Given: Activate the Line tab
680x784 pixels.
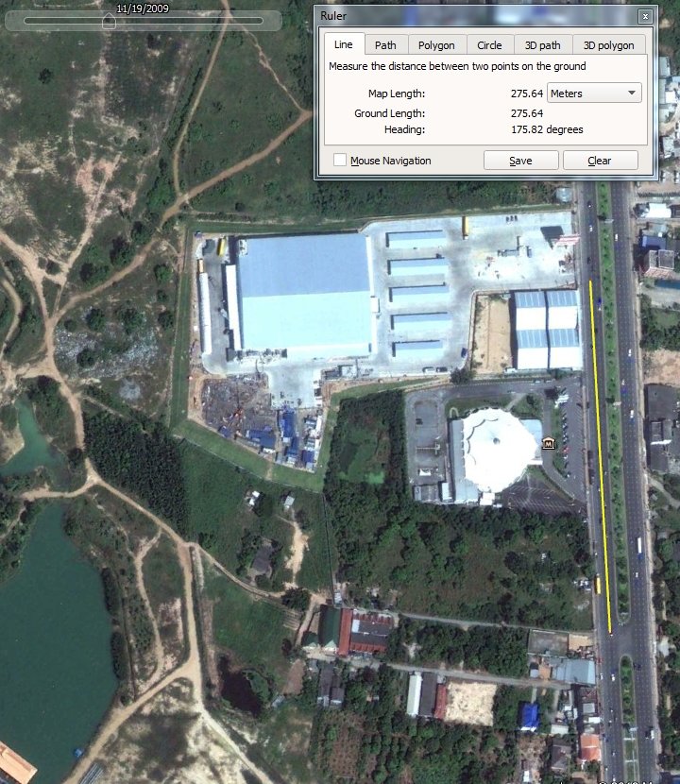Looking at the screenshot, I should [344, 44].
